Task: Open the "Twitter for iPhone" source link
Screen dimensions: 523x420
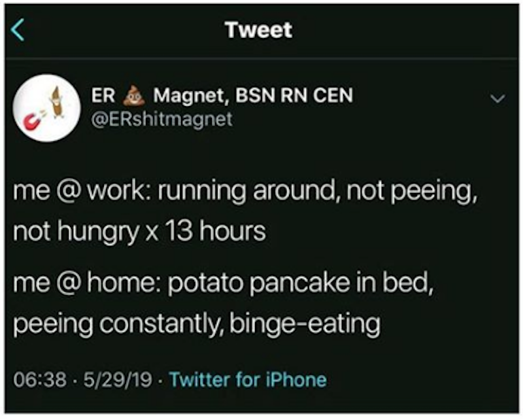Action: coord(248,379)
